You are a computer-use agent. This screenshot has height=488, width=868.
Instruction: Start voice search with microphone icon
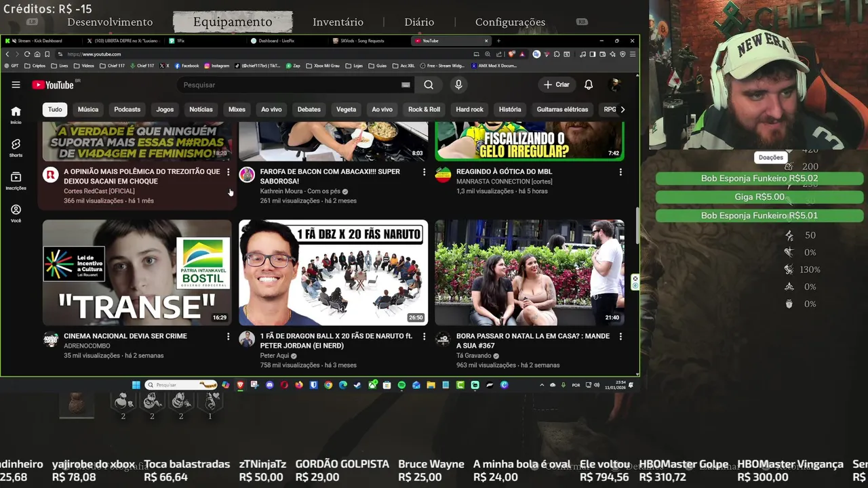(x=458, y=85)
